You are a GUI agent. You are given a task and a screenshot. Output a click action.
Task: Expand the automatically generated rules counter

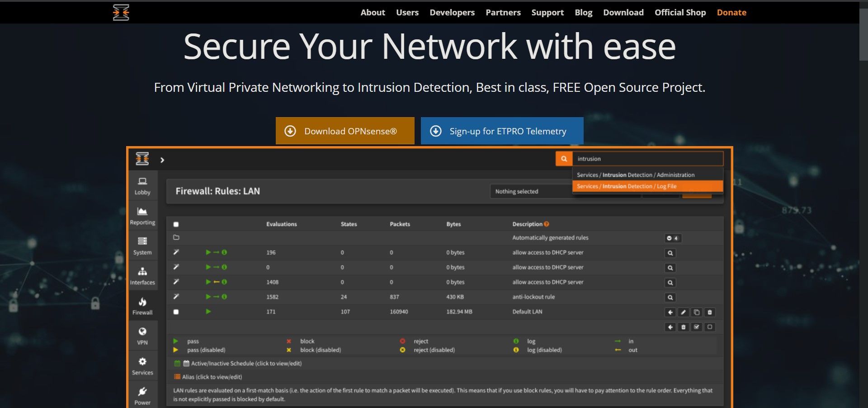point(673,238)
